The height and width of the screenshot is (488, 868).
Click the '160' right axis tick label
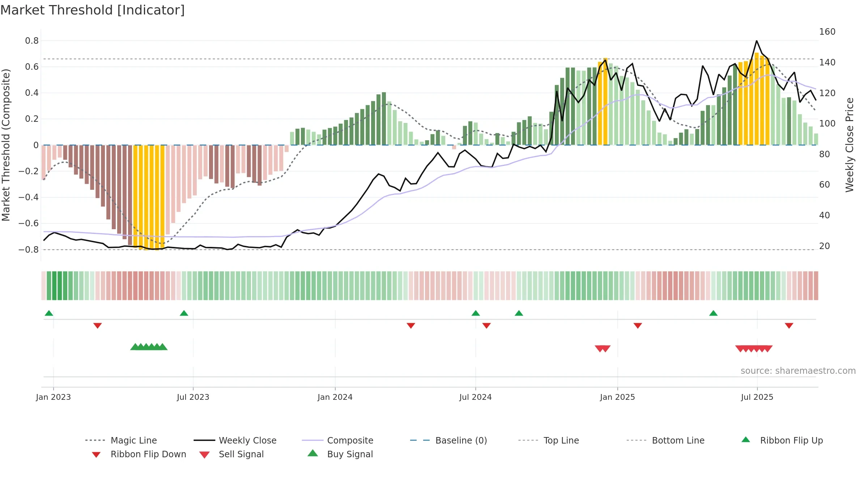tap(827, 32)
